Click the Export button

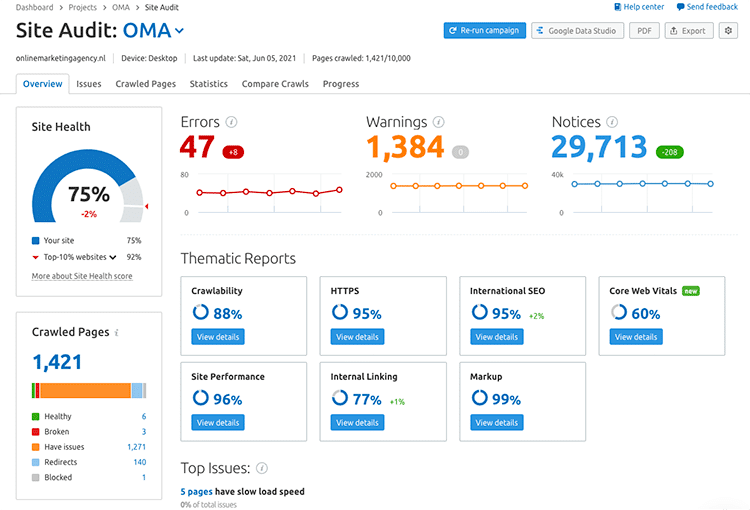click(x=688, y=31)
